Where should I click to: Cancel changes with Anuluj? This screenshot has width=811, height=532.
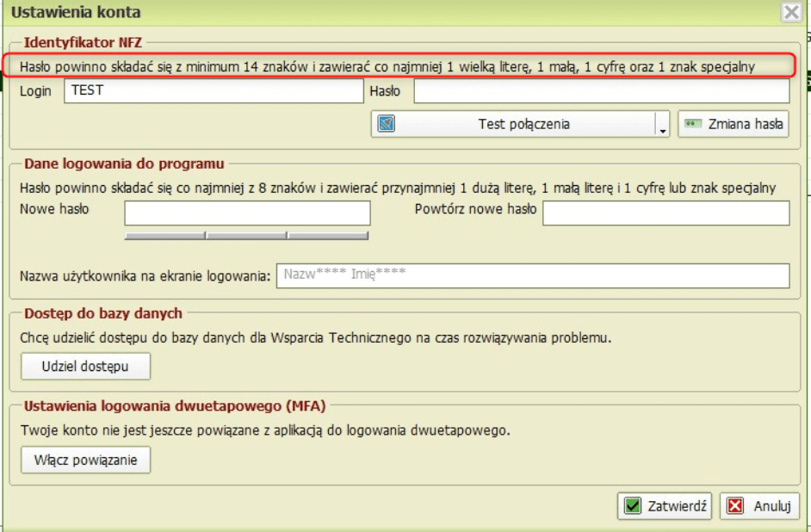[x=760, y=505]
